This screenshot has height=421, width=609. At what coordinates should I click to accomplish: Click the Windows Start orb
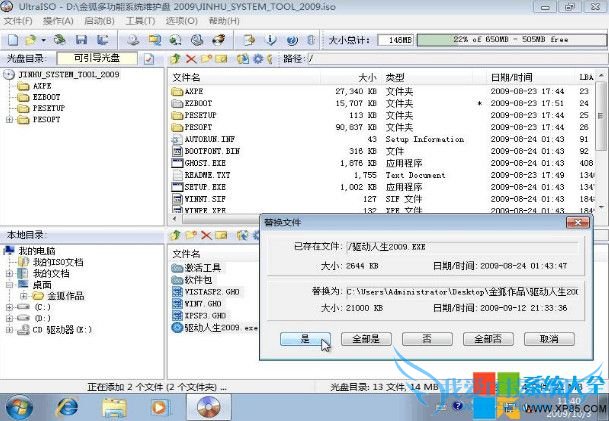coord(18,407)
